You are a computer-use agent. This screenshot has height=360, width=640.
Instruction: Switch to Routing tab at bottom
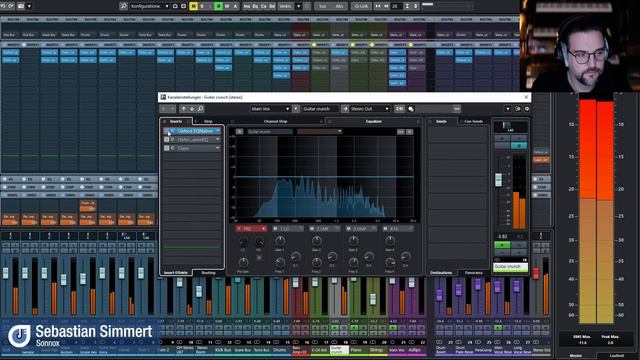(x=208, y=273)
